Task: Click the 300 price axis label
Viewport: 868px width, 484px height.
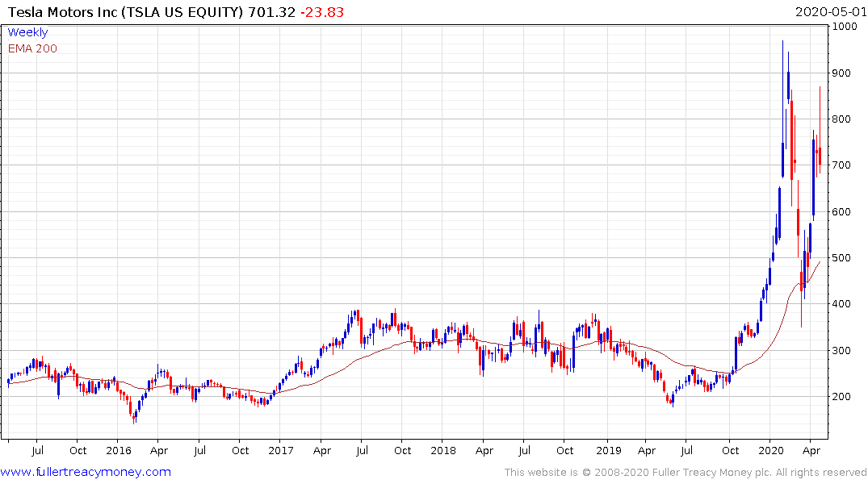Action: 841,350
